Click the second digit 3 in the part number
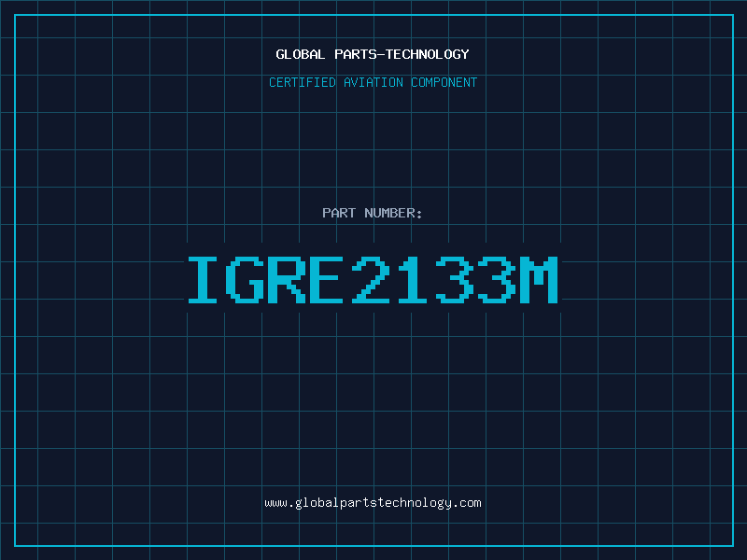 (x=496, y=279)
